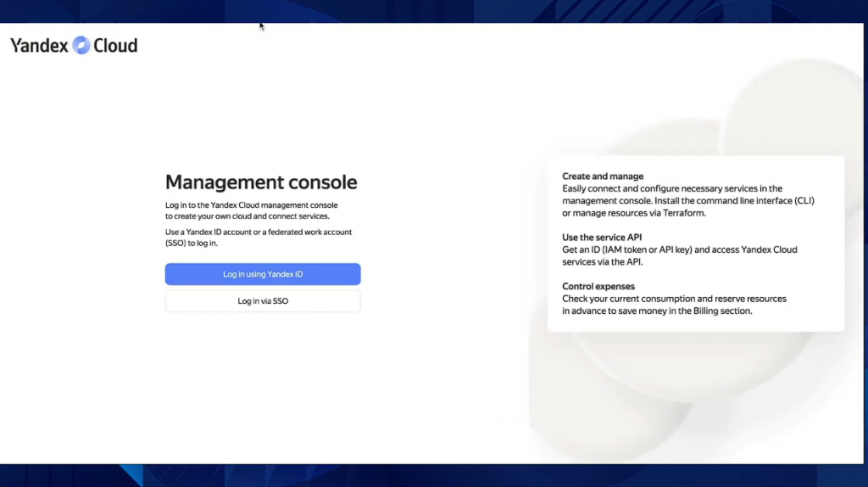
Task: Click text 'Get an ID (IAM token or API key)'
Action: point(627,250)
